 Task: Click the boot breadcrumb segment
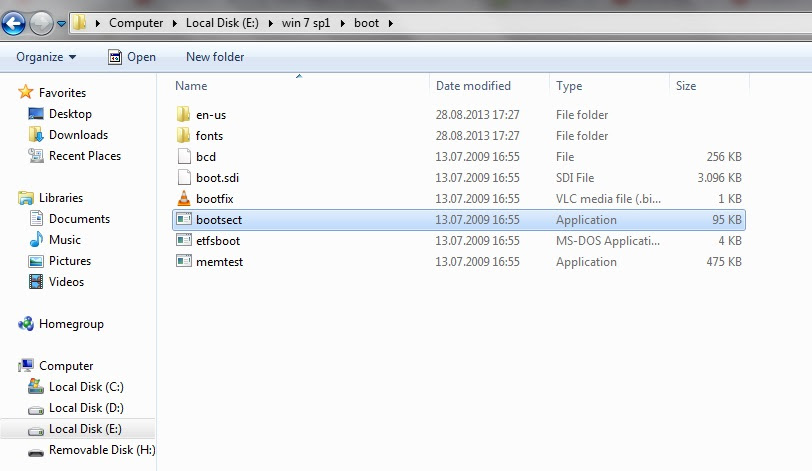(366, 23)
